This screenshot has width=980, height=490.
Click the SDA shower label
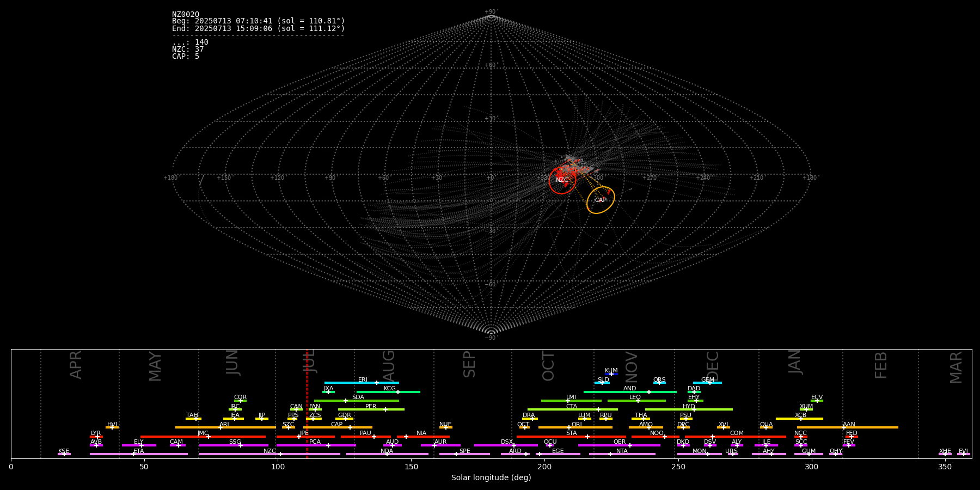point(358,397)
